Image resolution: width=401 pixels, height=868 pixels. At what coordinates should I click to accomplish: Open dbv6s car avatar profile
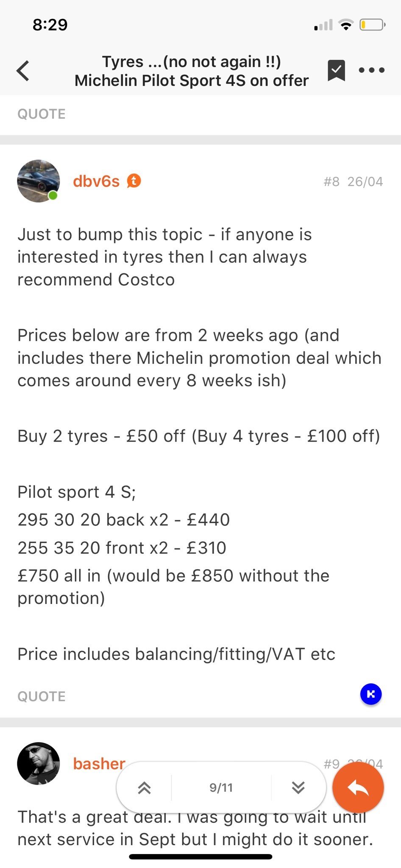(x=38, y=181)
